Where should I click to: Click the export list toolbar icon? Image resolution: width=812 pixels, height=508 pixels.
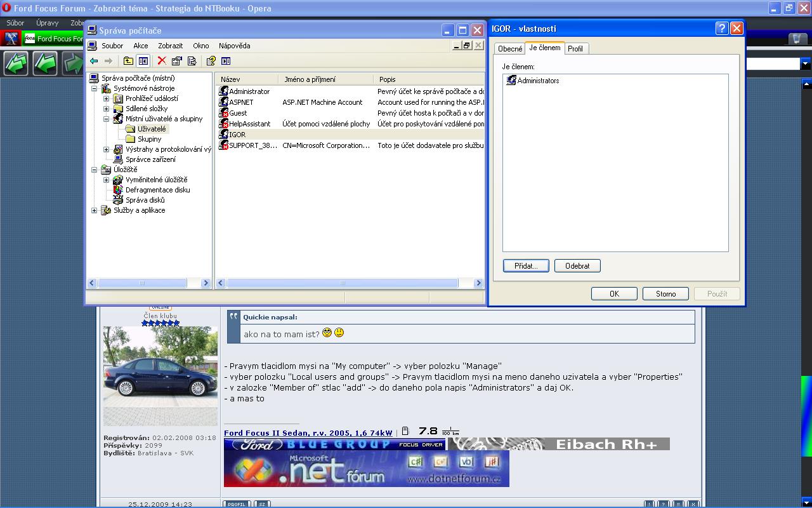click(192, 61)
